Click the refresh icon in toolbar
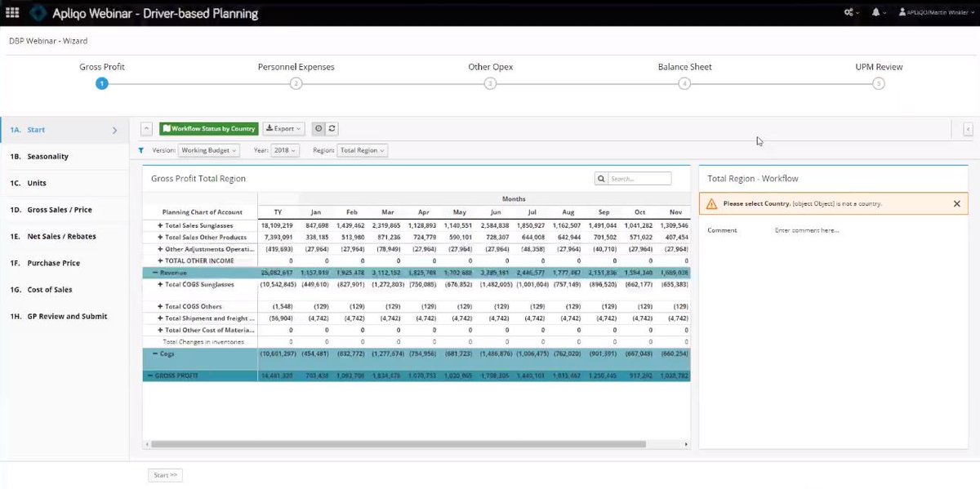The width and height of the screenshot is (980, 489). pos(332,128)
